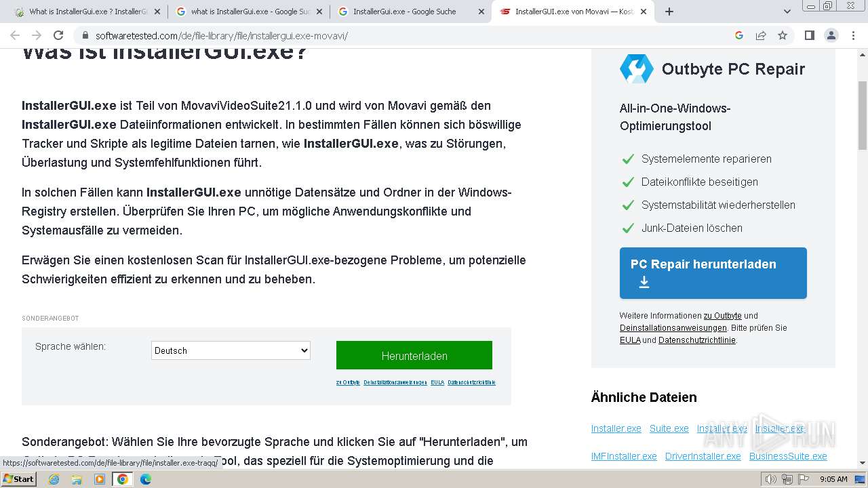Reload the current page
Viewport: 868px width, 488px height.
(x=58, y=35)
